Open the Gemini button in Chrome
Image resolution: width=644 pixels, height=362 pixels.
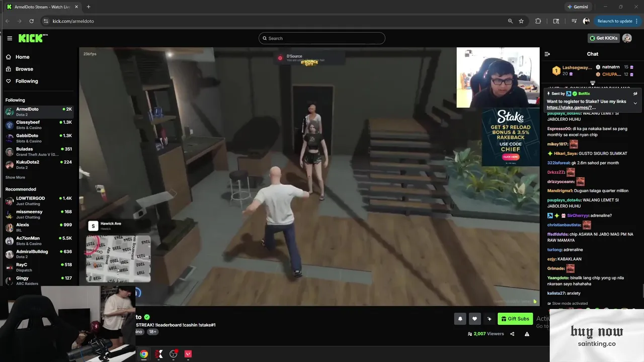pos(578,7)
